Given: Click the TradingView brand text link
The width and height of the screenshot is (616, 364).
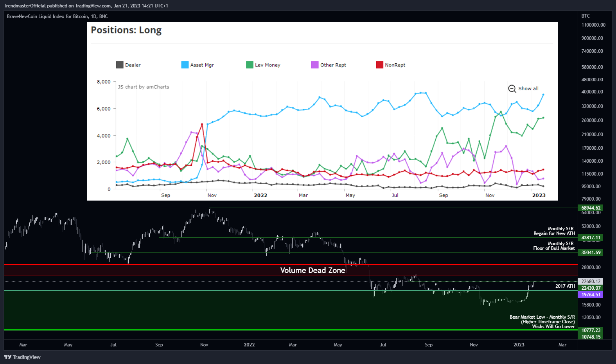Looking at the screenshot, I should [x=27, y=357].
